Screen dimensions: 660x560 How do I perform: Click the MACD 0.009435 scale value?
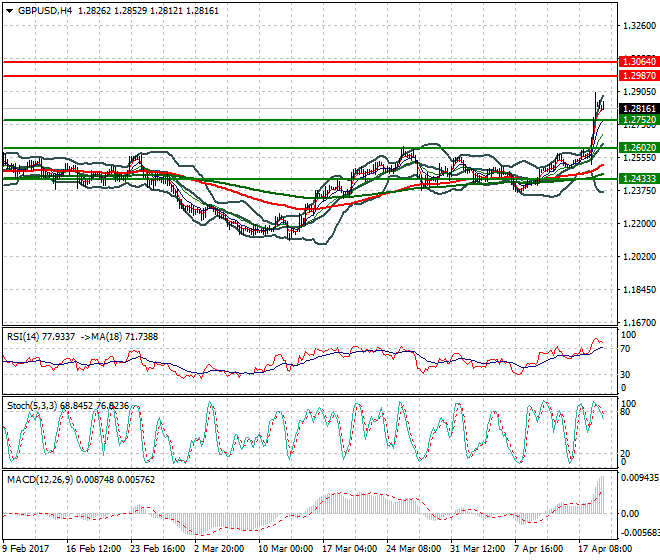pos(640,478)
